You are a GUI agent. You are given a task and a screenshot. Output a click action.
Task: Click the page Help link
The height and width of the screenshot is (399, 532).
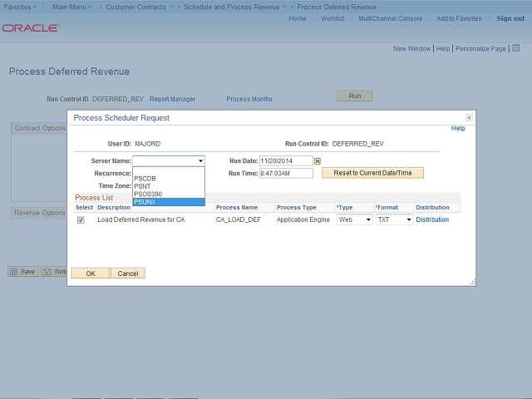pos(443,48)
